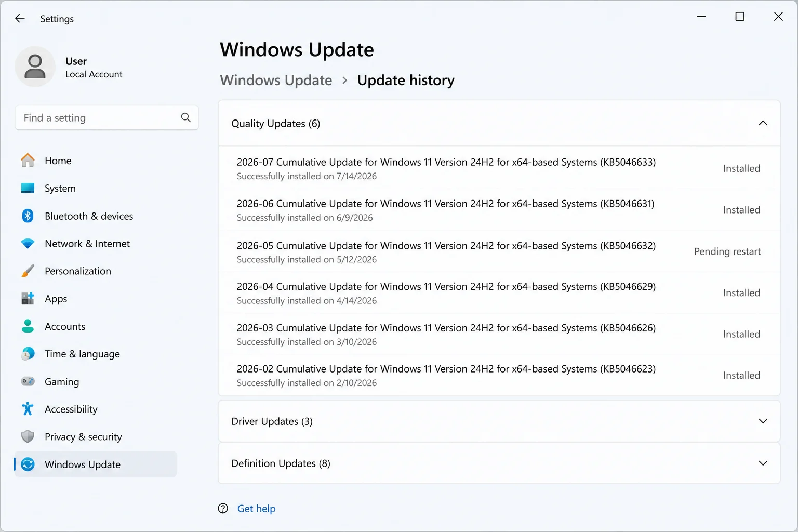Click Installed status for KB5046626
Image resolution: width=798 pixels, height=532 pixels.
pyautogui.click(x=741, y=334)
